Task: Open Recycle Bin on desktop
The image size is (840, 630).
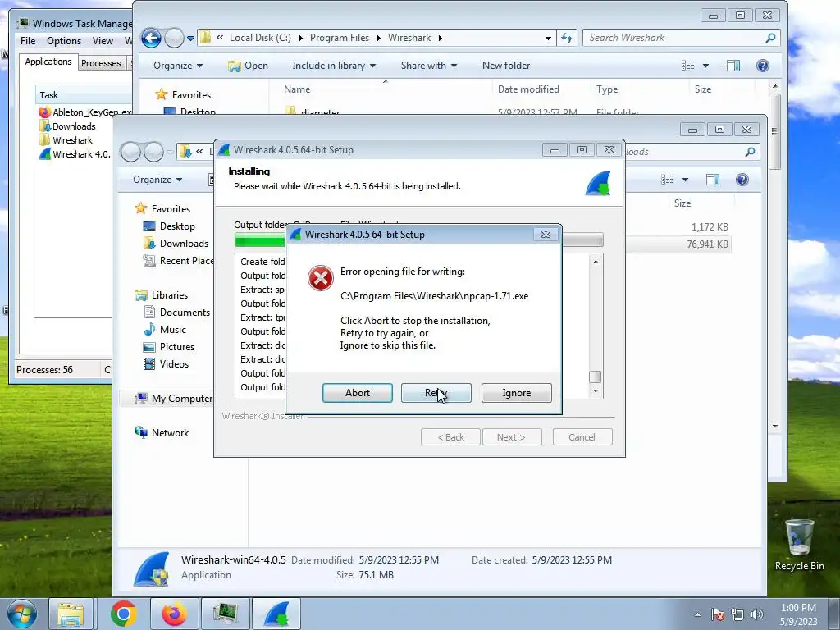Action: point(799,546)
